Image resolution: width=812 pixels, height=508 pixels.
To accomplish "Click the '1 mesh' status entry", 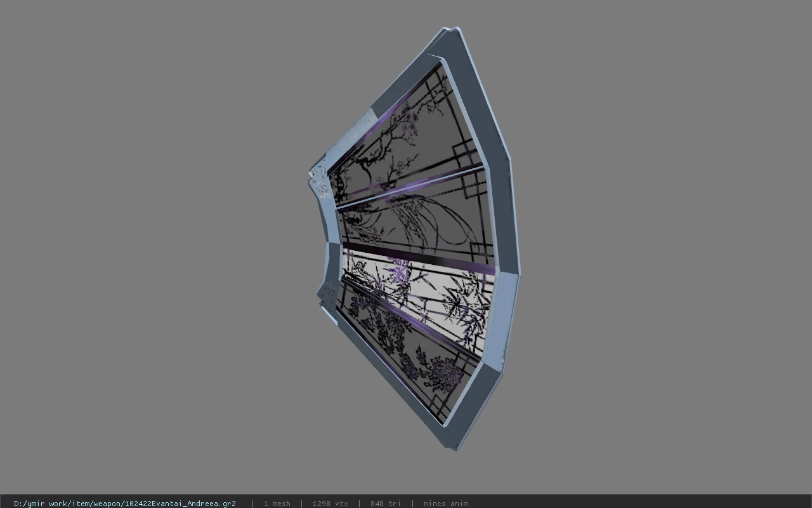I will [277, 504].
